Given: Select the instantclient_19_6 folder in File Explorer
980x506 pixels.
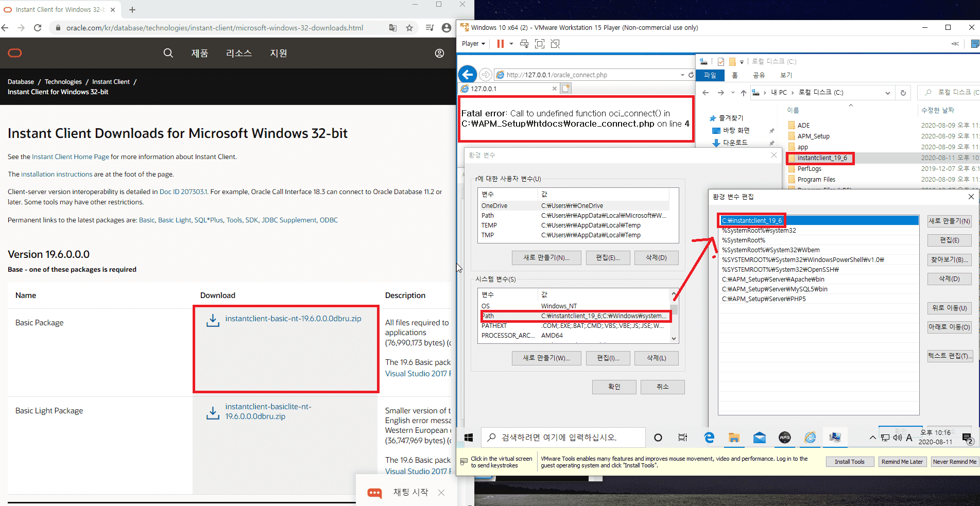Looking at the screenshot, I should click(x=822, y=158).
